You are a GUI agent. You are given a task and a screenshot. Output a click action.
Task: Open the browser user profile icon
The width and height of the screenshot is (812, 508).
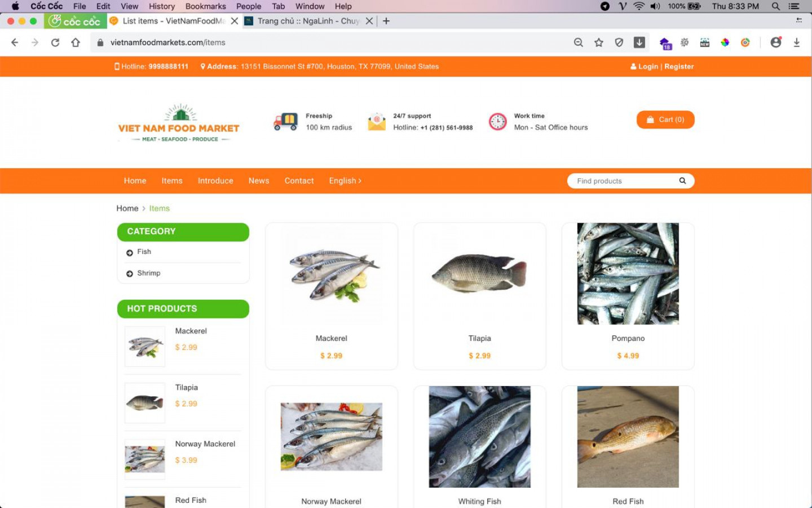pos(776,42)
